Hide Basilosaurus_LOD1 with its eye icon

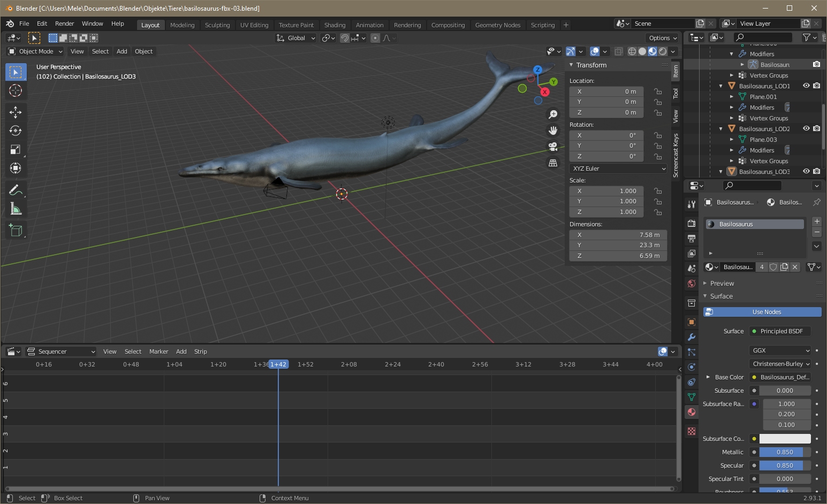[806, 86]
